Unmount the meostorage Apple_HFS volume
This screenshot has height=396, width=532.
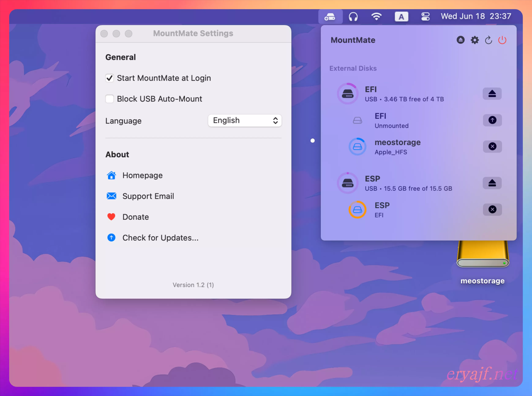(x=492, y=146)
